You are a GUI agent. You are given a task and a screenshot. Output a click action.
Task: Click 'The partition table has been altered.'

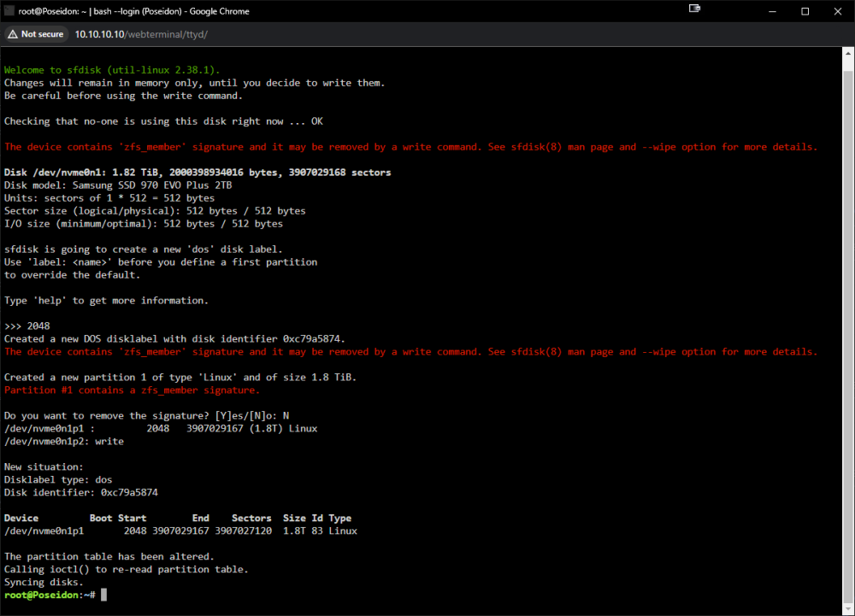(109, 557)
